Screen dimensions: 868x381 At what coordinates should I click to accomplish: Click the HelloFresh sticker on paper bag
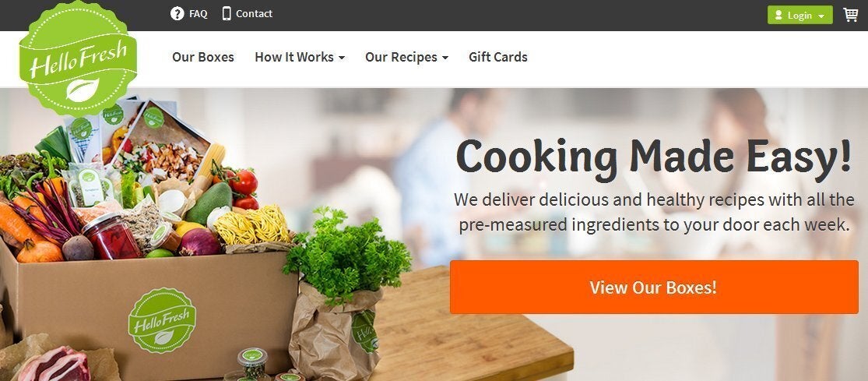[x=364, y=330]
